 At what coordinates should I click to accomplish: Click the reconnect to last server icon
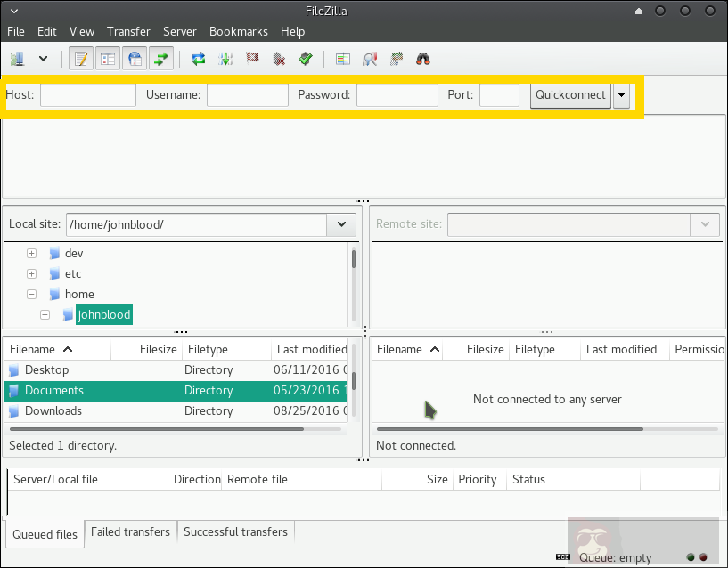306,59
